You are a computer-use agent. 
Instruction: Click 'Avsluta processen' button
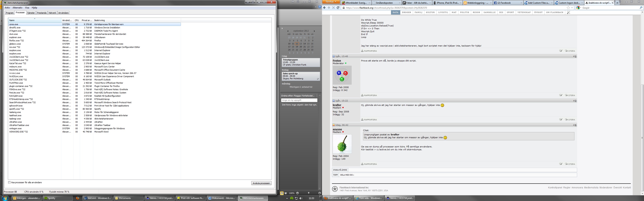261,183
